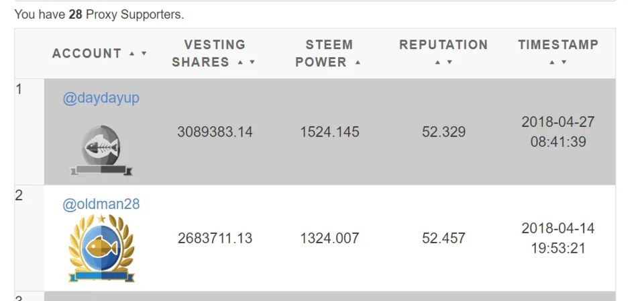The image size is (644, 301).
Task: Open the @oldman28 account link
Action: pyautogui.click(x=101, y=204)
